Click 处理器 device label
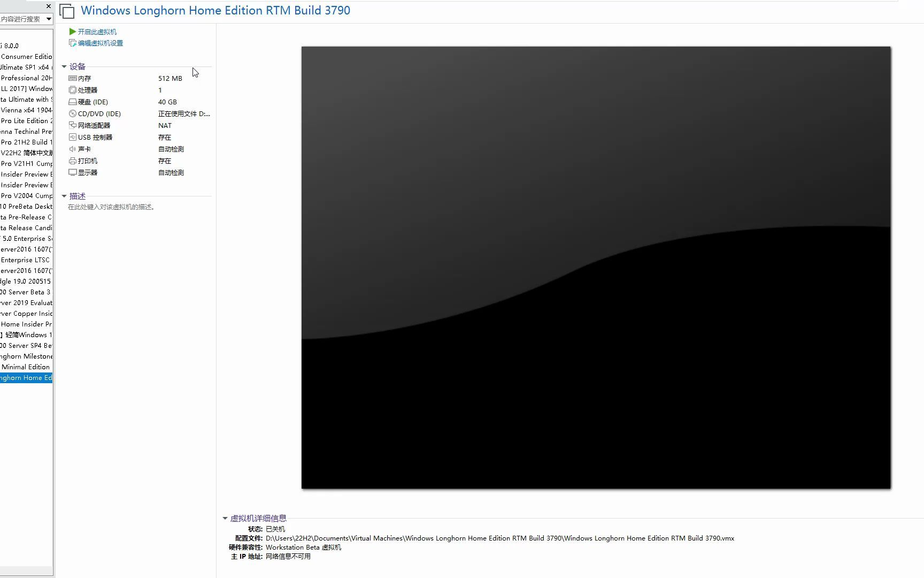This screenshot has height=578, width=924. point(88,90)
